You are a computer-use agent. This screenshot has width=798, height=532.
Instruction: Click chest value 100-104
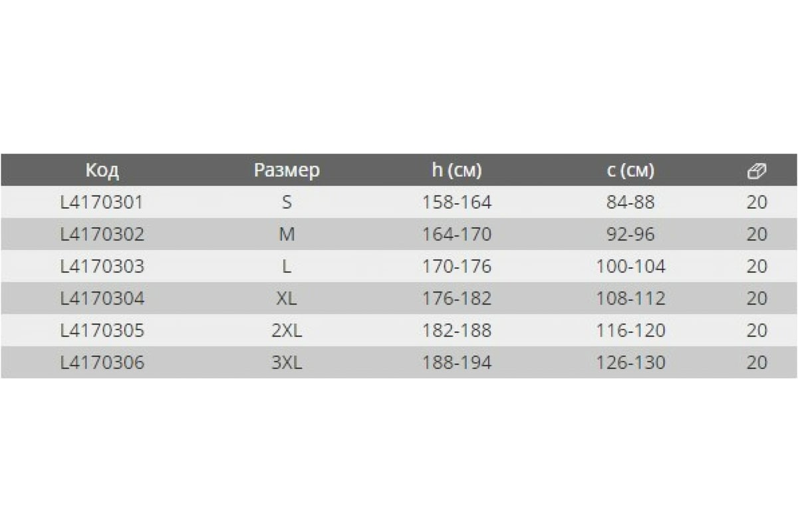(x=630, y=267)
